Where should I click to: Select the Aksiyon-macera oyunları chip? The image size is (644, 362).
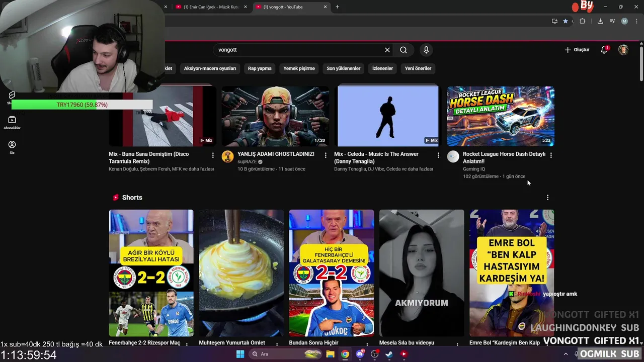[210, 68]
